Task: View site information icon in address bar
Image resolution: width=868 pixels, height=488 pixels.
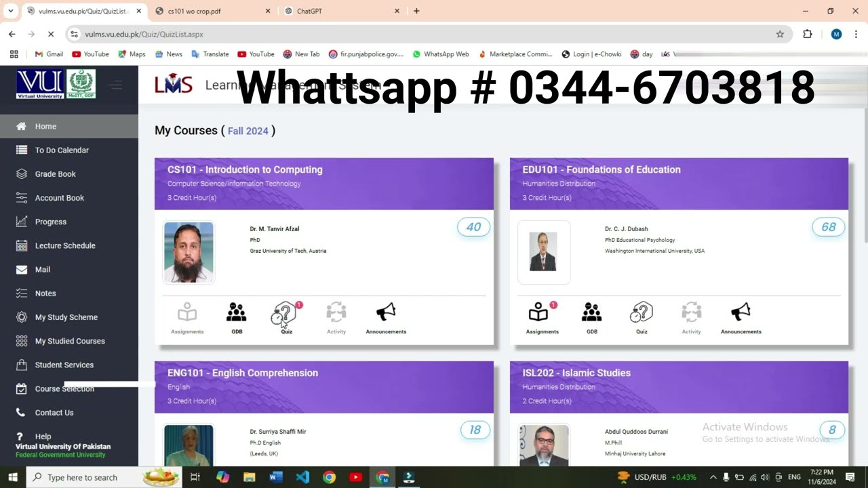Action: click(75, 34)
